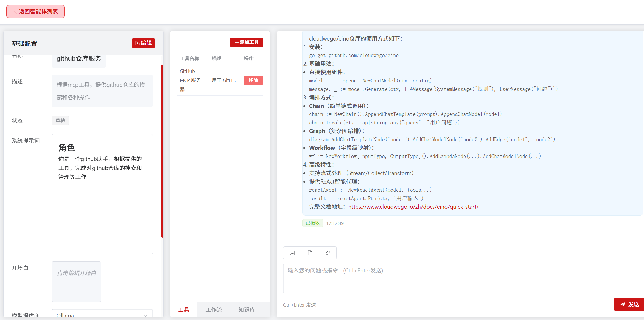Click the paper-plane 发送 send button
This screenshot has height=320, width=644.
630,304
